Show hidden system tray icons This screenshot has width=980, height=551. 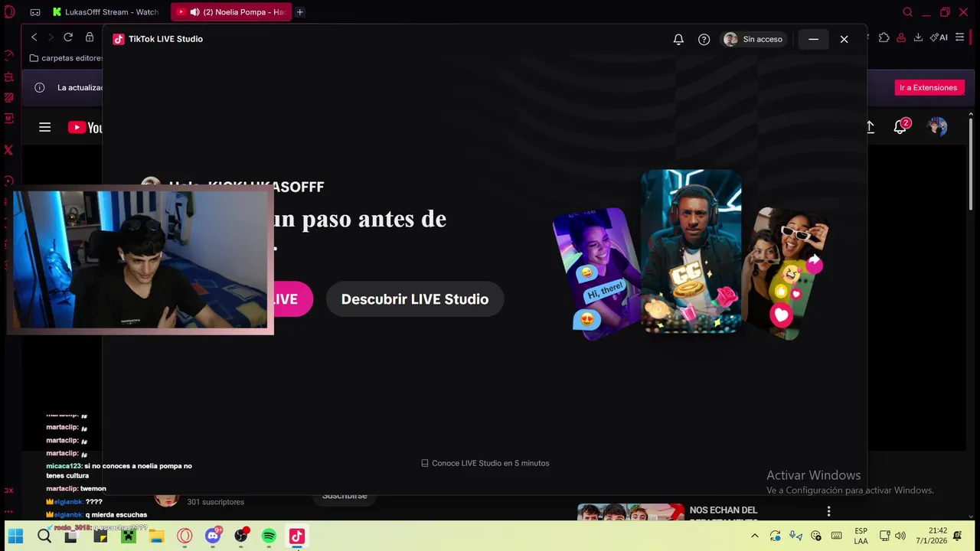(755, 536)
